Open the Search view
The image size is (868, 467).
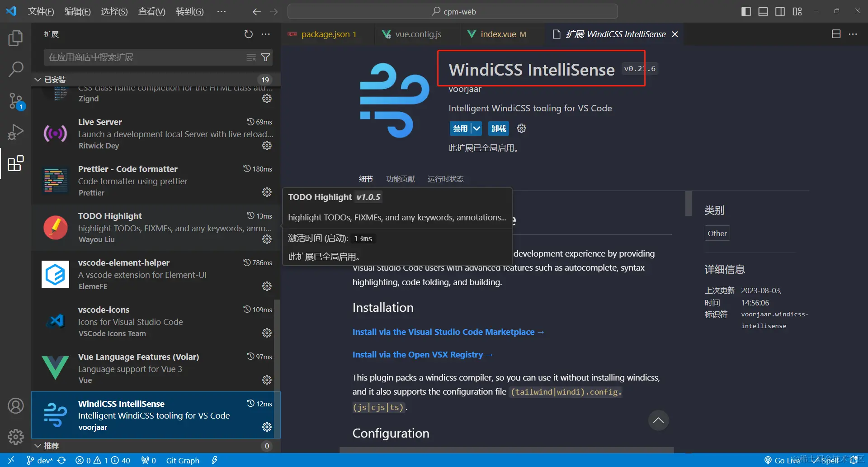click(16, 69)
